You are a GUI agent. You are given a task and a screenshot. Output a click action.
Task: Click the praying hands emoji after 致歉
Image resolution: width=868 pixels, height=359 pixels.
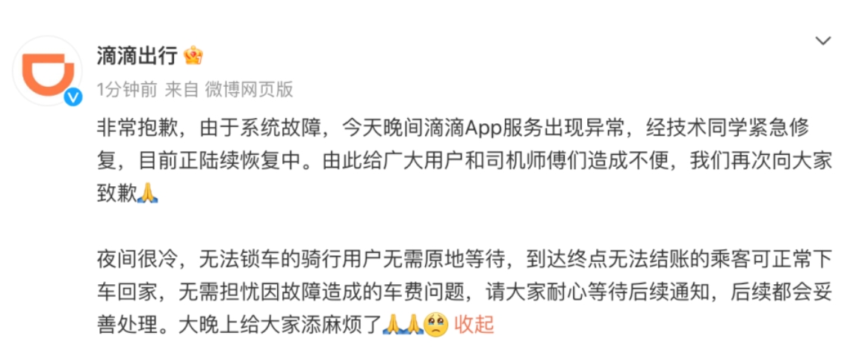click(147, 194)
